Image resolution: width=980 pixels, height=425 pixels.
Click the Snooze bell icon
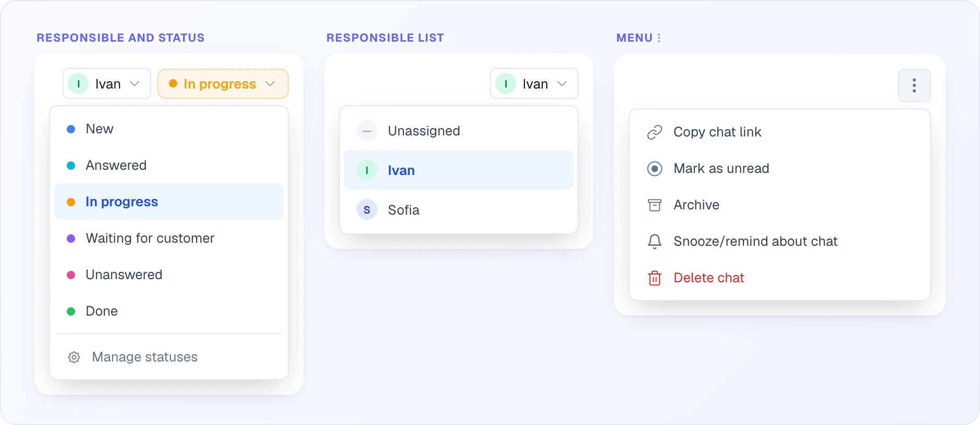(x=654, y=242)
